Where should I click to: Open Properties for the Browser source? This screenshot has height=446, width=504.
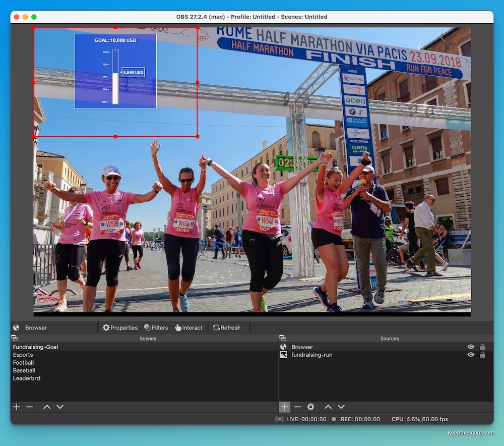pos(120,327)
